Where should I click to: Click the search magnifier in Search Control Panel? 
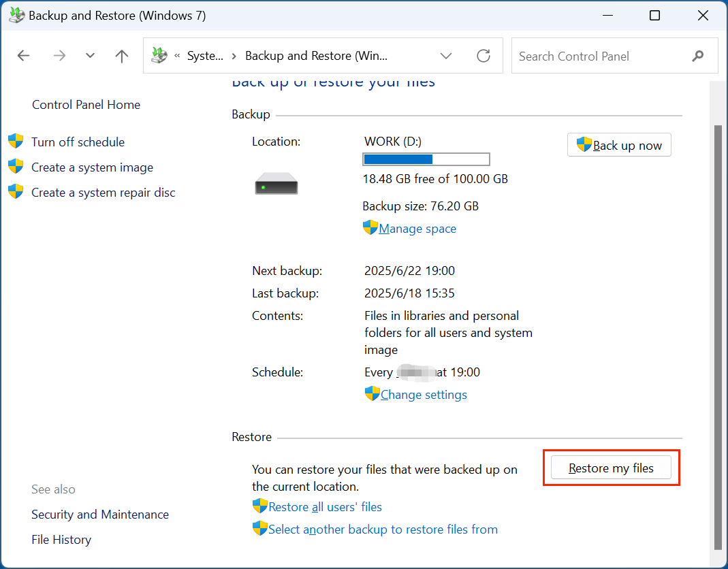pyautogui.click(x=697, y=56)
